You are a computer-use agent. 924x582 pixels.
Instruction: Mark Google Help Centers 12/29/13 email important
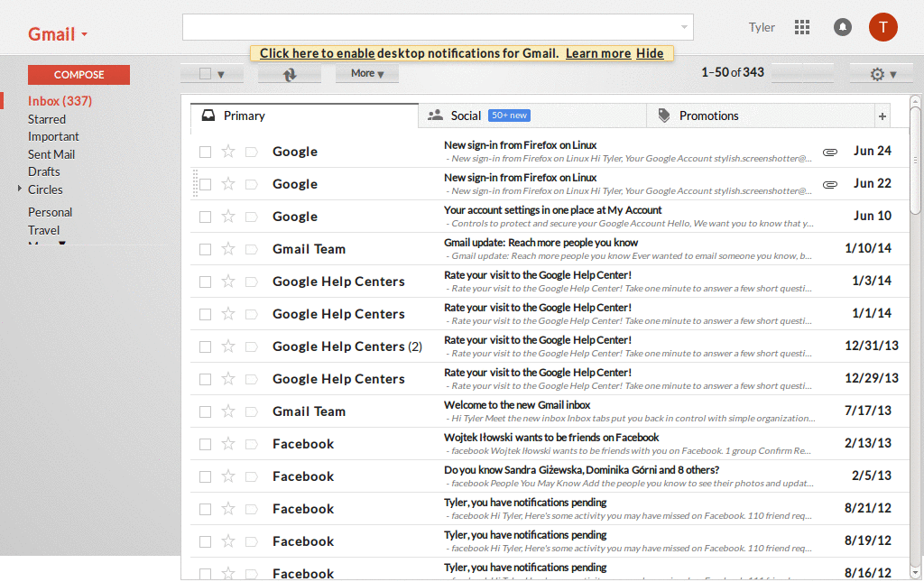click(252, 379)
